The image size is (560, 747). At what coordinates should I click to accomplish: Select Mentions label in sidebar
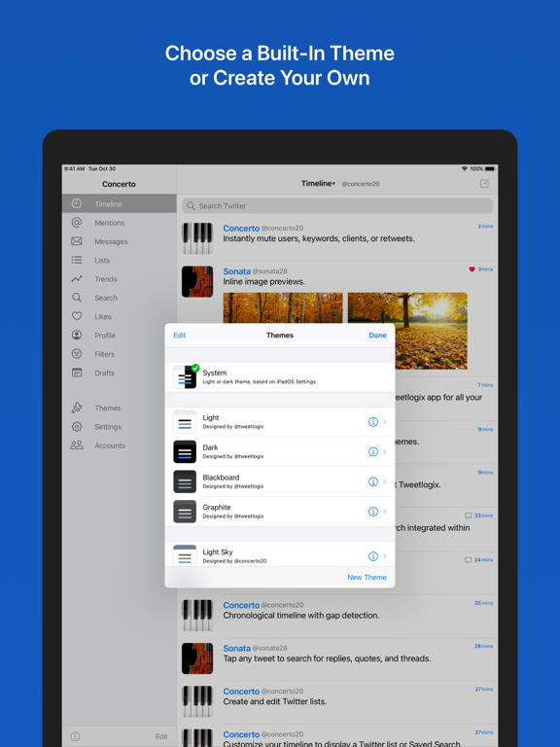[110, 223]
